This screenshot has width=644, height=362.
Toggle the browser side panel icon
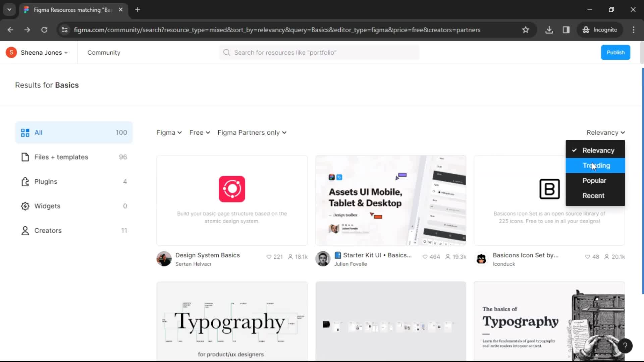pyautogui.click(x=566, y=30)
